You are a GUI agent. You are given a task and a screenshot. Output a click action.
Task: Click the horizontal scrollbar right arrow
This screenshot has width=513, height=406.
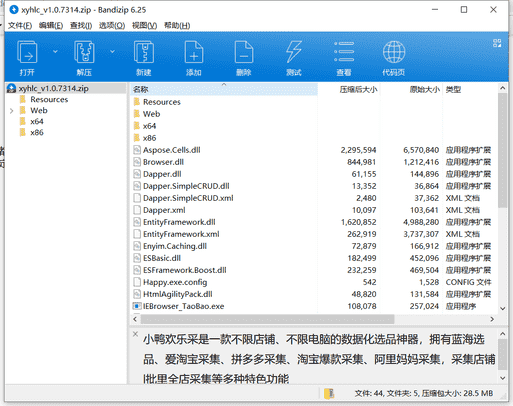pos(492,319)
